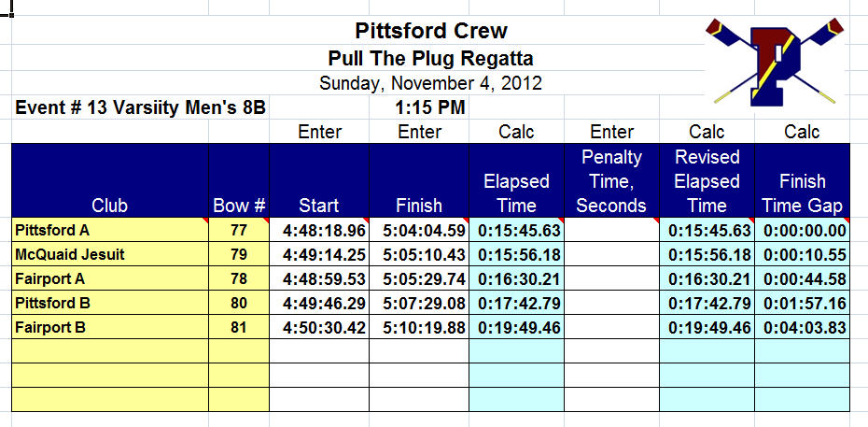This screenshot has width=868, height=427.
Task: Select Pittsford B start time 4:49:46.29
Action: [319, 303]
